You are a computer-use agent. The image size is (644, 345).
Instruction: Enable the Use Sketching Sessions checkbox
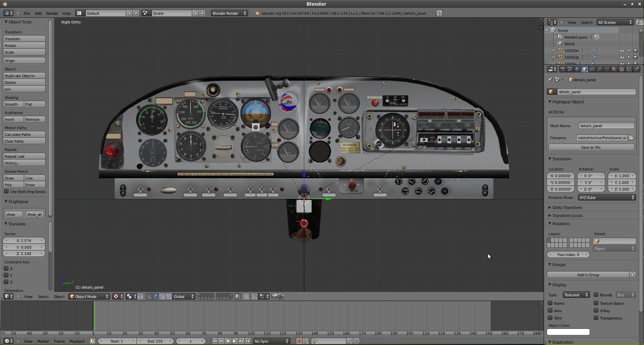pyautogui.click(x=6, y=191)
